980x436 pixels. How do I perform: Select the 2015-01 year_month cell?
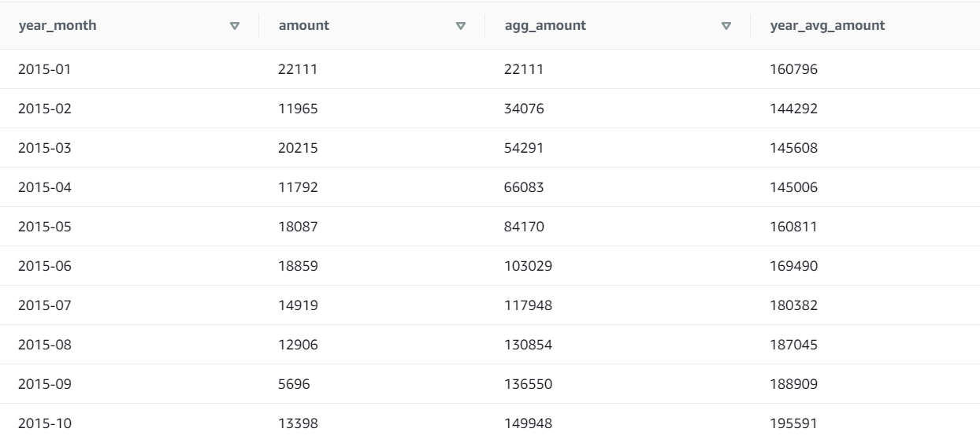point(45,69)
